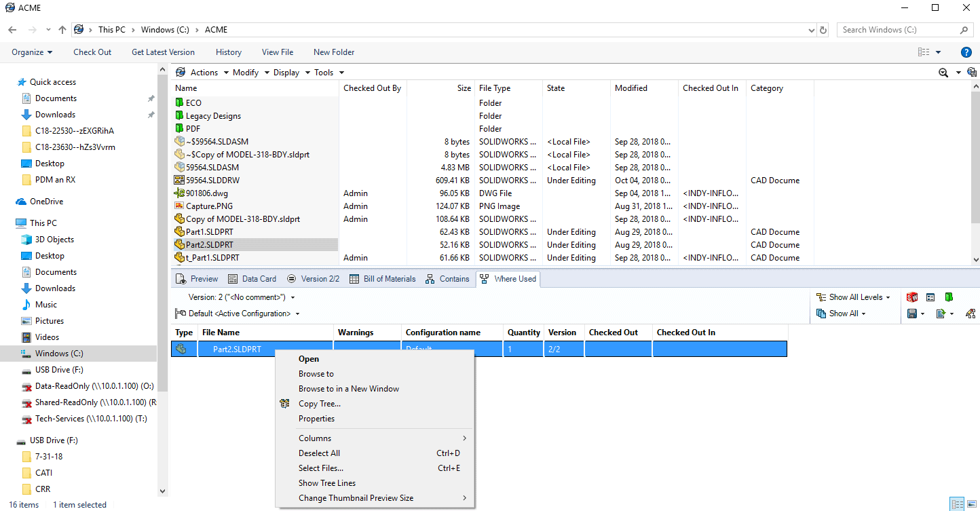Viewport: 980px width, 511px height.
Task: Open the Tools menu
Action: click(x=329, y=73)
